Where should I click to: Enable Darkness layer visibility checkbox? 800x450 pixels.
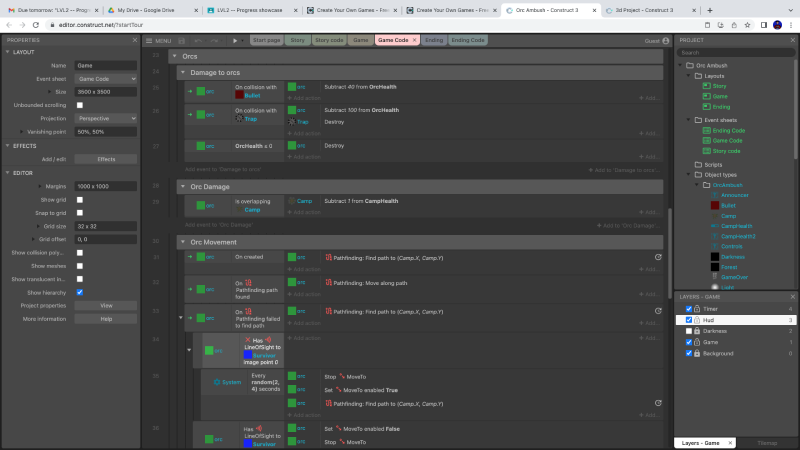click(688, 331)
